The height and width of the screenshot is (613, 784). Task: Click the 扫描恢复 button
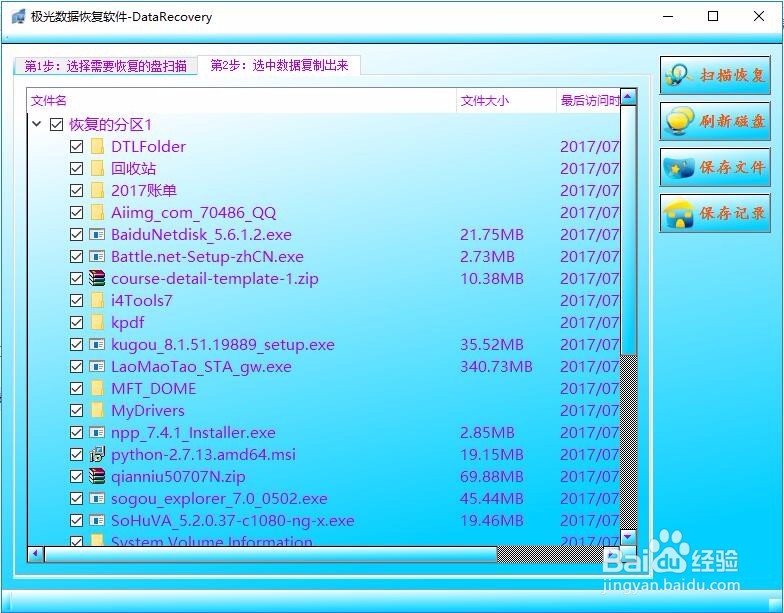click(715, 75)
